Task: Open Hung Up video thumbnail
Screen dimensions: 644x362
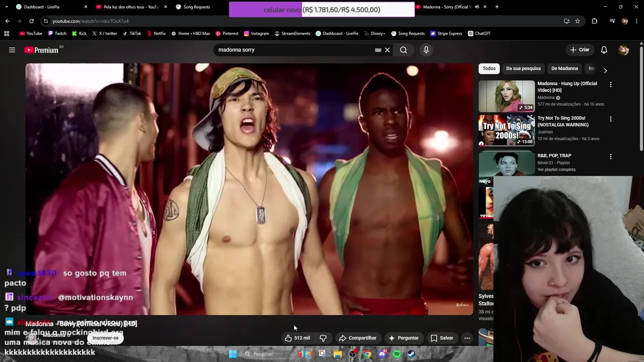Action: [x=507, y=96]
